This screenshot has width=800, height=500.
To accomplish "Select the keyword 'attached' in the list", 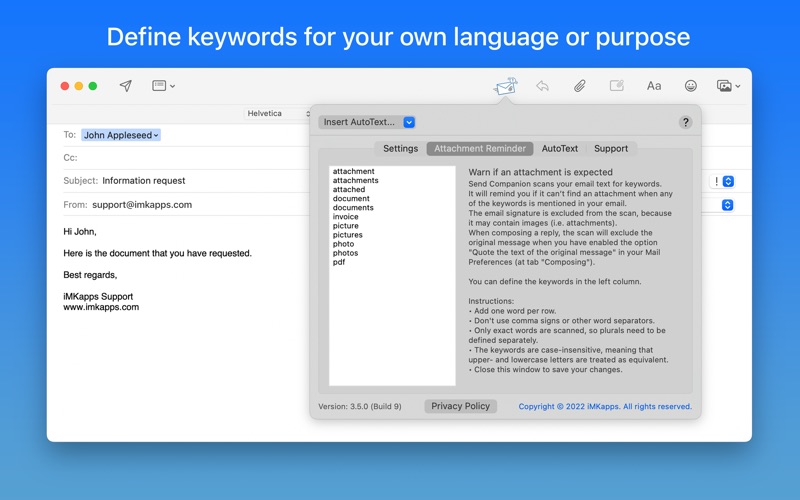I will pos(349,189).
